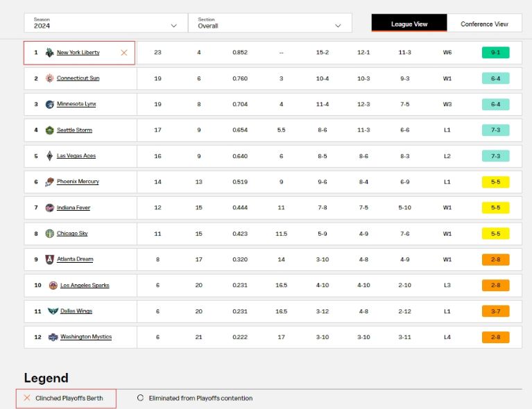Click the L4 streak value for Washington Mystics

[447, 337]
